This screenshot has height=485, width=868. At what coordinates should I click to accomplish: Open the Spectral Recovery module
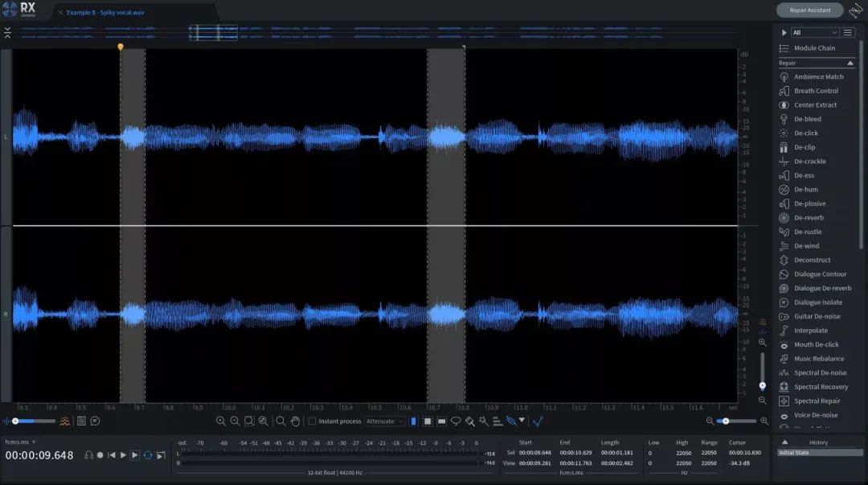(x=813, y=387)
